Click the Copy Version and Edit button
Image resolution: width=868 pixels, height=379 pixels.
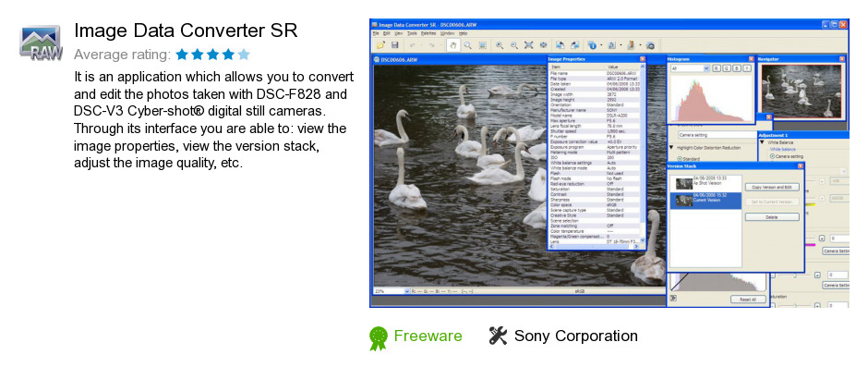772,188
